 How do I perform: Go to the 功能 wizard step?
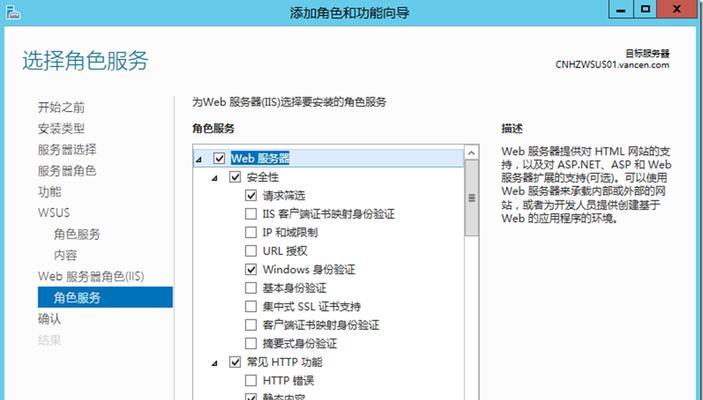49,192
